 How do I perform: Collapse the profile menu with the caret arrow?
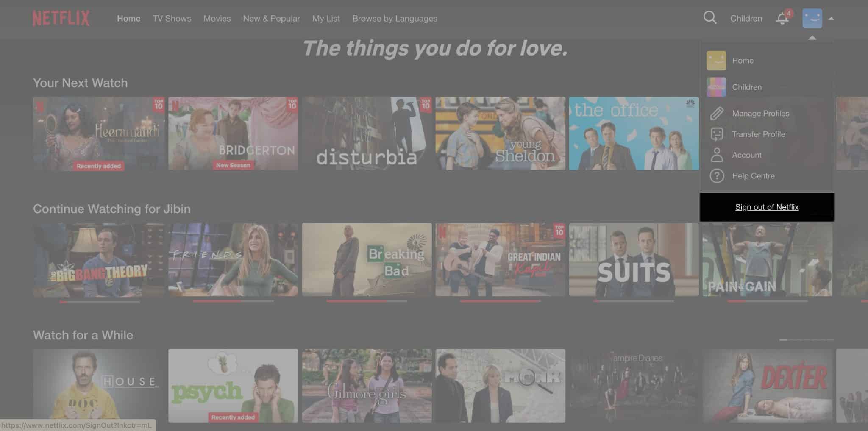[831, 18]
